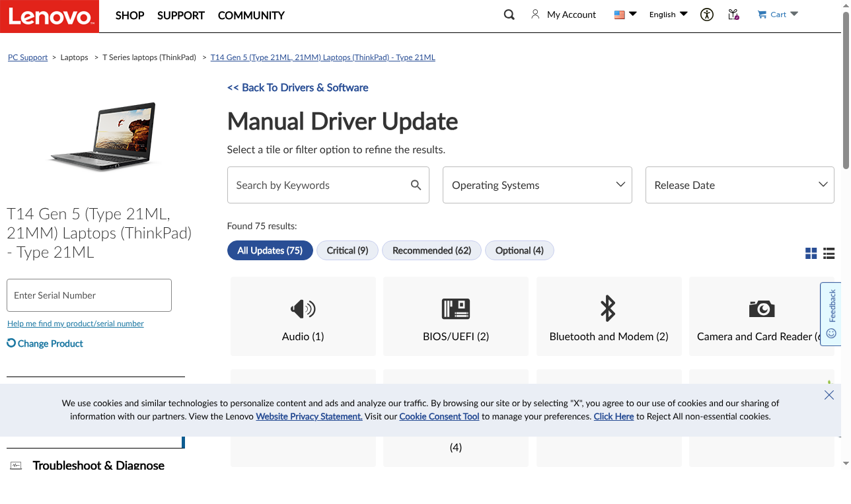The image size is (851, 504).
Task: Click magnifier in Search by Keywords box
Action: [x=416, y=185]
